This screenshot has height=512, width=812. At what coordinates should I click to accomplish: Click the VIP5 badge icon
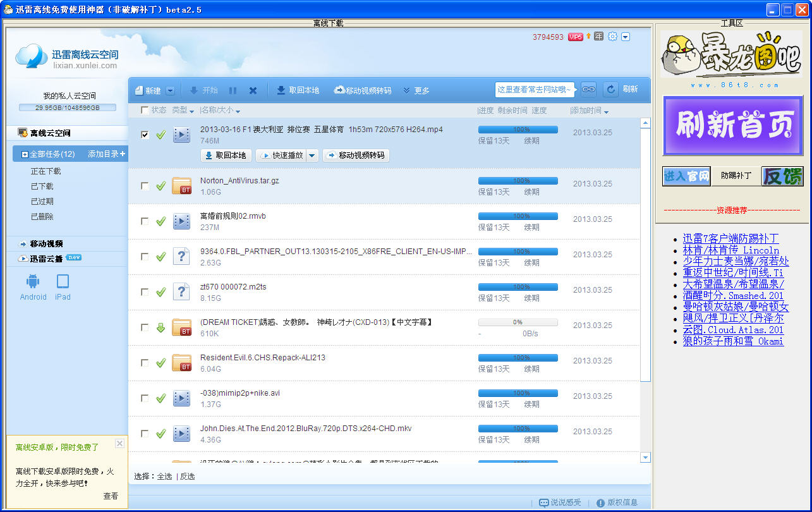click(x=575, y=37)
